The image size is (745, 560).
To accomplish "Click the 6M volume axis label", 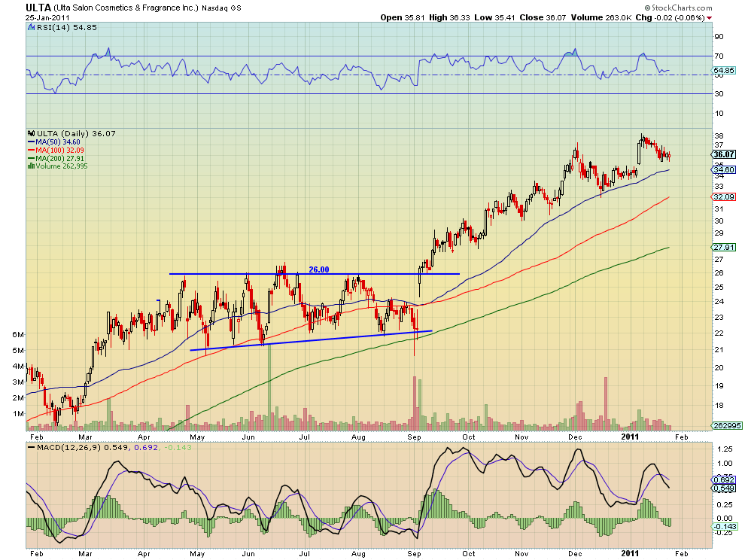I will (x=18, y=335).
